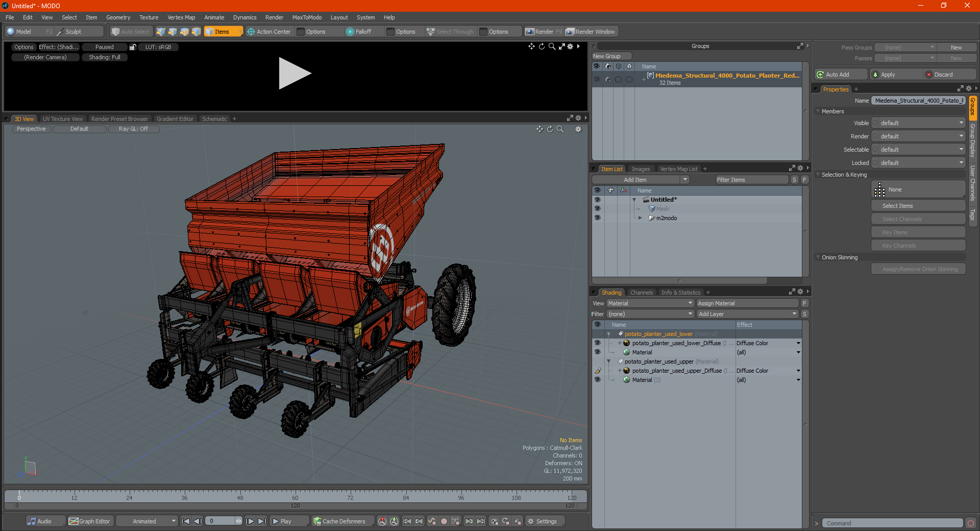Image resolution: width=980 pixels, height=531 pixels.
Task: Select Edges selection mode icon
Action: tap(173, 32)
